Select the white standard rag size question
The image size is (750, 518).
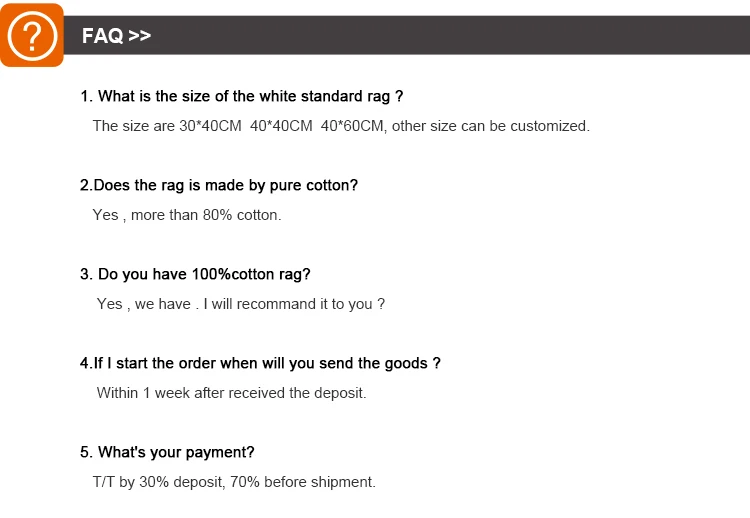(241, 97)
